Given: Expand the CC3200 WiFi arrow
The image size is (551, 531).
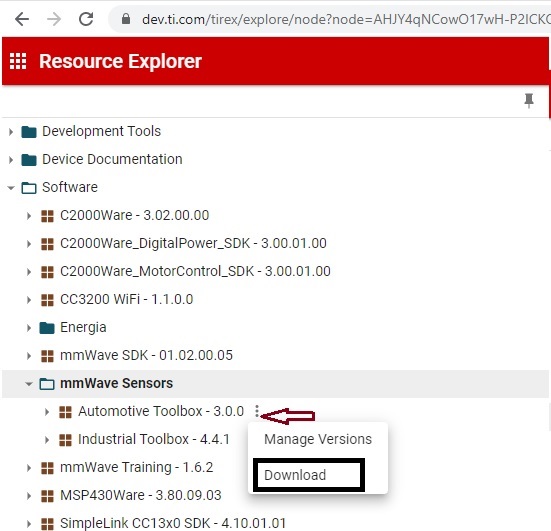Looking at the screenshot, I should (29, 300).
